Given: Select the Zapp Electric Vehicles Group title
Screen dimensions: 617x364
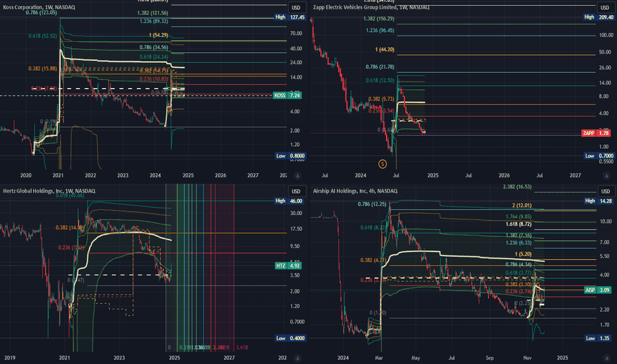Looking at the screenshot, I should pos(371,7).
